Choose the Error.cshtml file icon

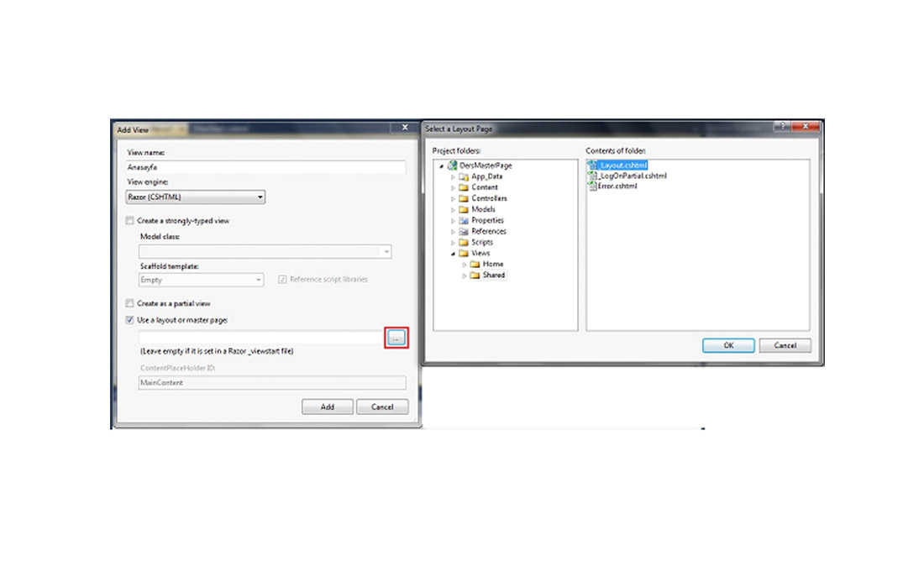(x=593, y=186)
